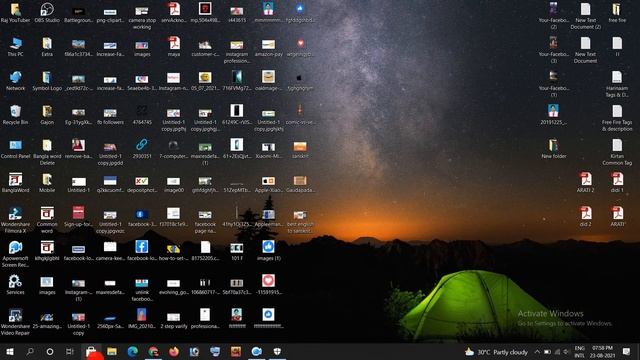Screen dimensions: 640x360
Task: Select the This PC desktop icon
Action: pyautogui.click(x=16, y=44)
